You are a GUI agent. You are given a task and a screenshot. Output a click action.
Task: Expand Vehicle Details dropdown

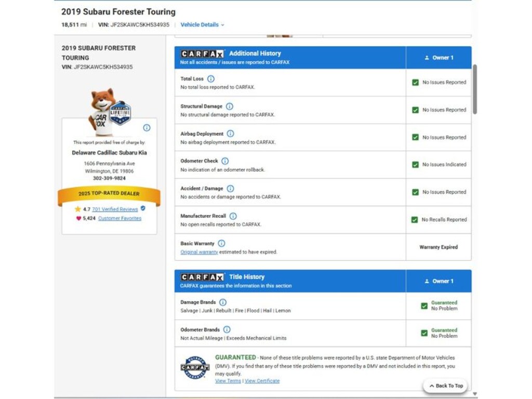(x=202, y=25)
